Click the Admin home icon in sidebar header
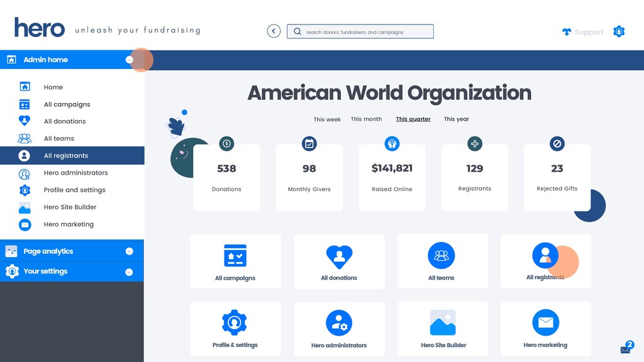Viewport: 644px width, 362px height. [11, 60]
